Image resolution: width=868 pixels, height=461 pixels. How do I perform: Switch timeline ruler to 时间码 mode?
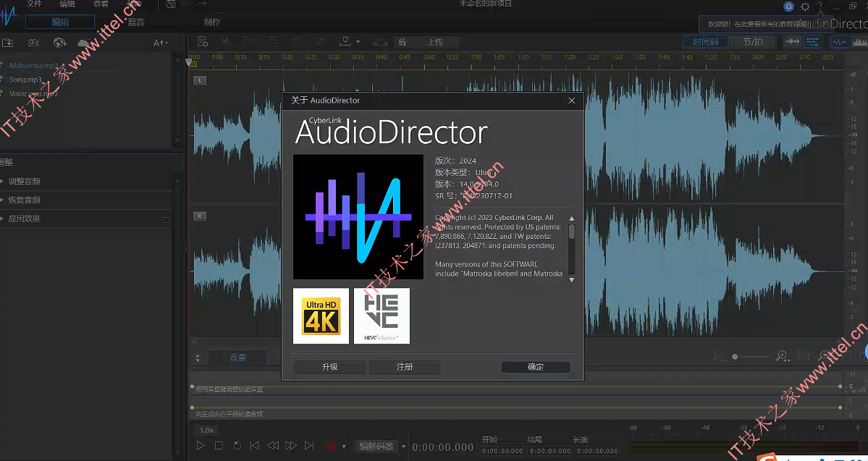705,41
